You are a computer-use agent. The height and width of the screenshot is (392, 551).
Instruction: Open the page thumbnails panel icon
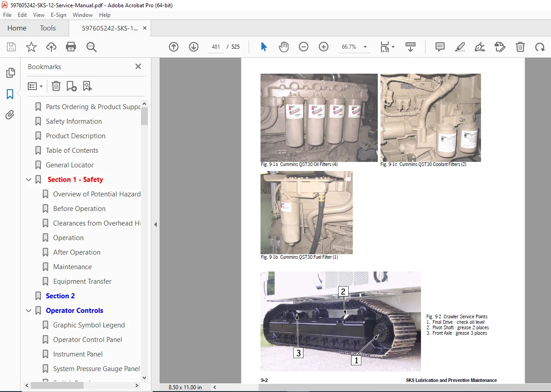[10, 73]
